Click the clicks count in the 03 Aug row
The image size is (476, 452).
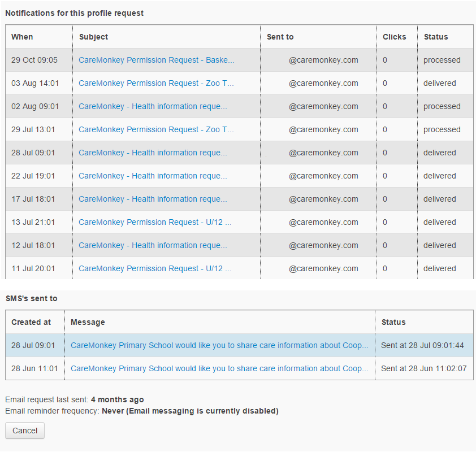coord(384,83)
